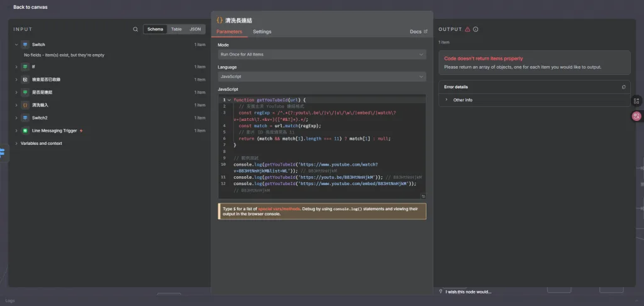Image resolution: width=644 pixels, height=306 pixels.
Task: Click the output info circle icon
Action: (x=475, y=29)
